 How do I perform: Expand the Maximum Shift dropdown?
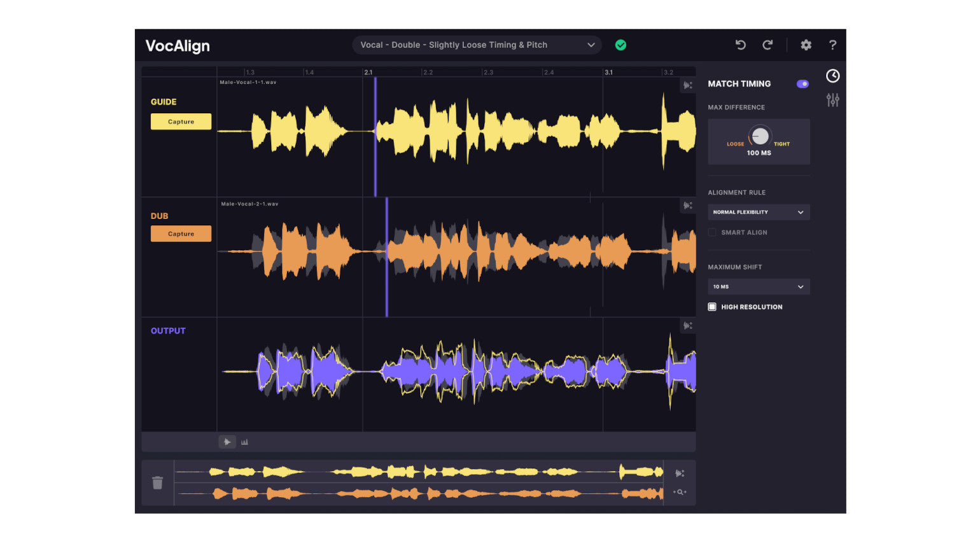click(759, 286)
